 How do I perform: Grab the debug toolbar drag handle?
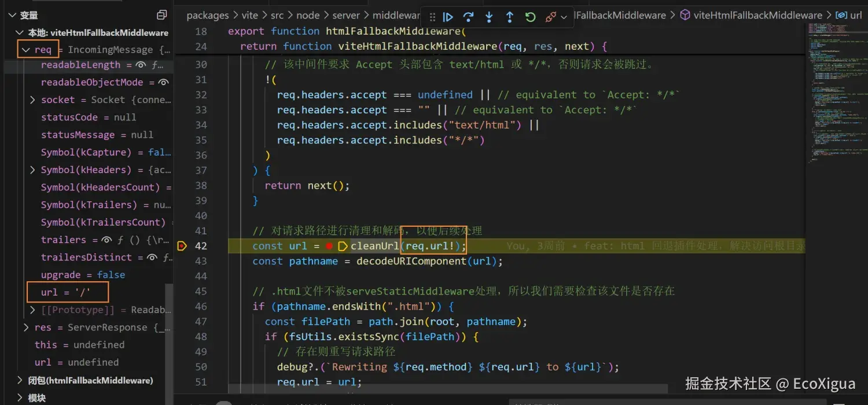coord(432,17)
